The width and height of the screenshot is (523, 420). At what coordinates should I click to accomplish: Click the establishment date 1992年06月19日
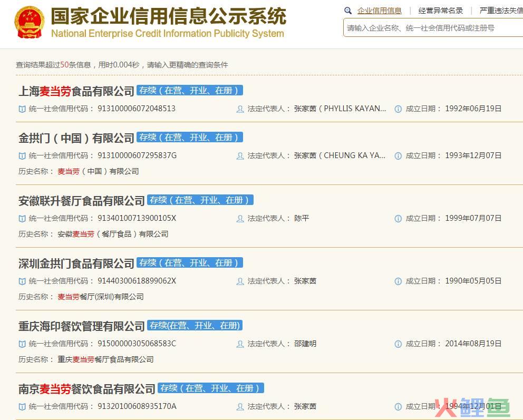click(473, 109)
